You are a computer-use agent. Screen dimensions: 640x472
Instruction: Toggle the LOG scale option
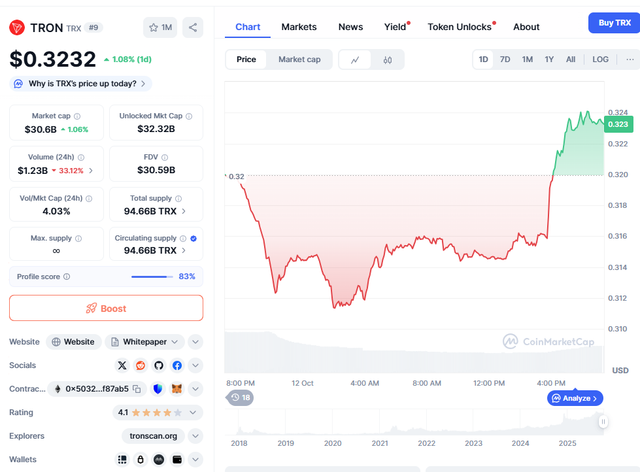pyautogui.click(x=600, y=60)
